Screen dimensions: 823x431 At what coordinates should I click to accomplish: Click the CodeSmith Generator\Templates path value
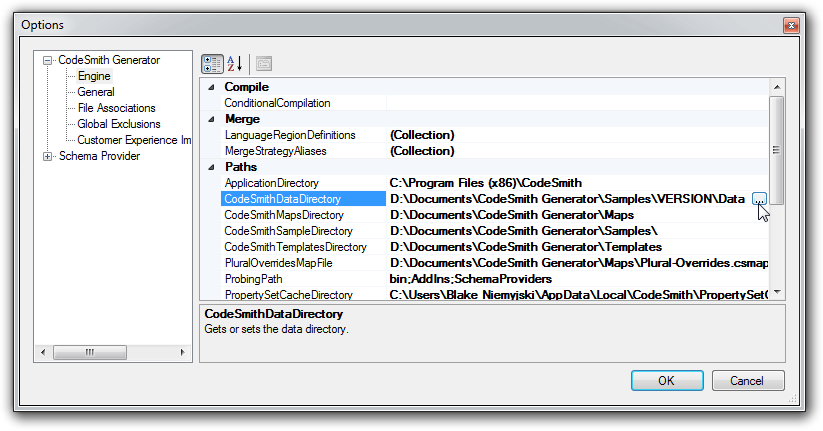[x=577, y=247]
